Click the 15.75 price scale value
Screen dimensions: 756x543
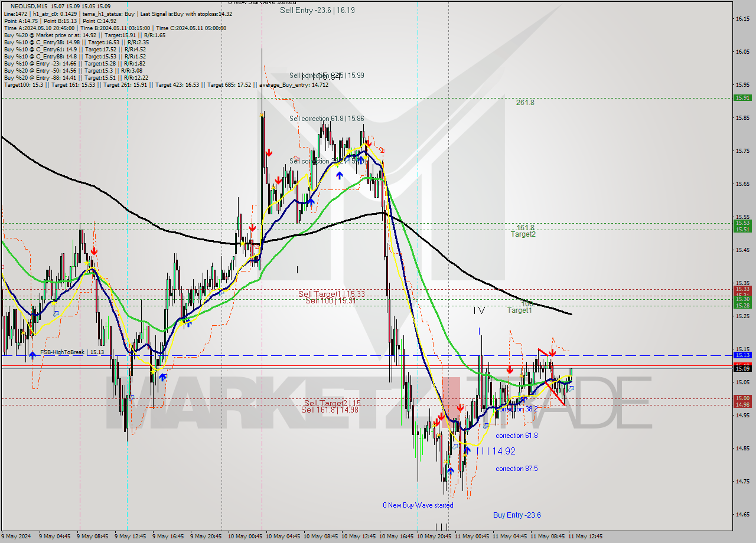[x=743, y=151]
